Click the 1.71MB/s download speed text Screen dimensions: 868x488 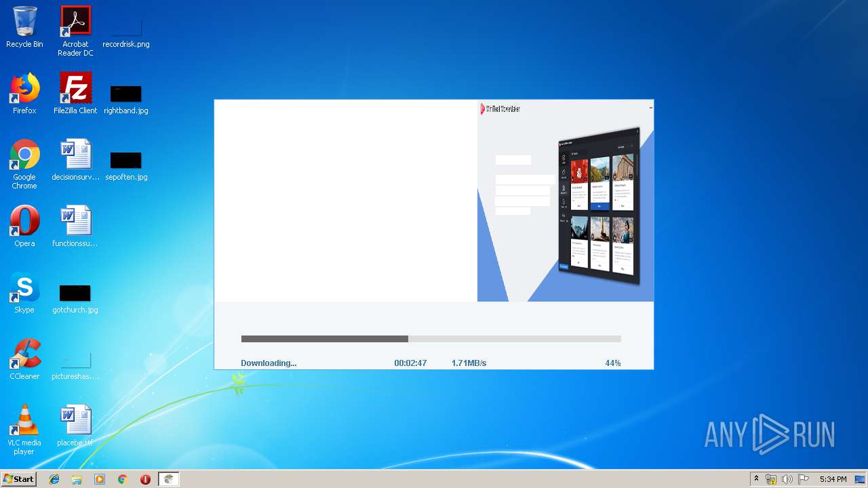click(x=469, y=363)
